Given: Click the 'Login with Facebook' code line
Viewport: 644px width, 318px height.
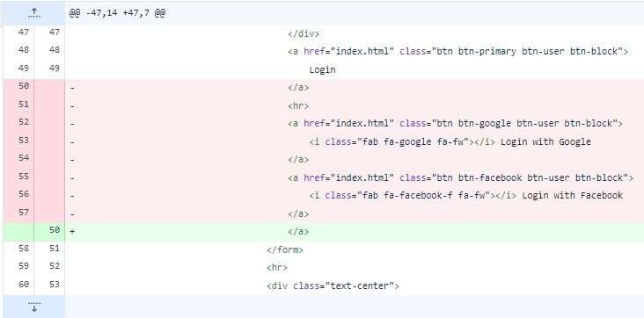Looking at the screenshot, I should point(466,195).
